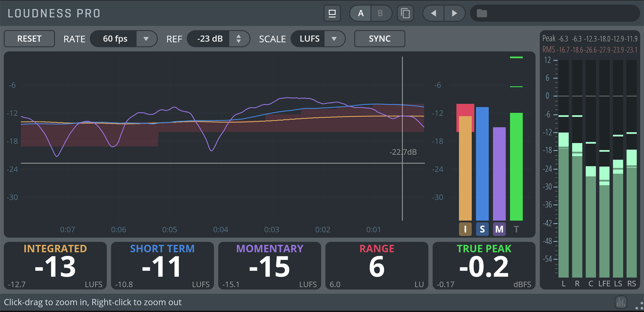Screen dimensions: 644x312
Task: Select preset slot B
Action: click(380, 13)
